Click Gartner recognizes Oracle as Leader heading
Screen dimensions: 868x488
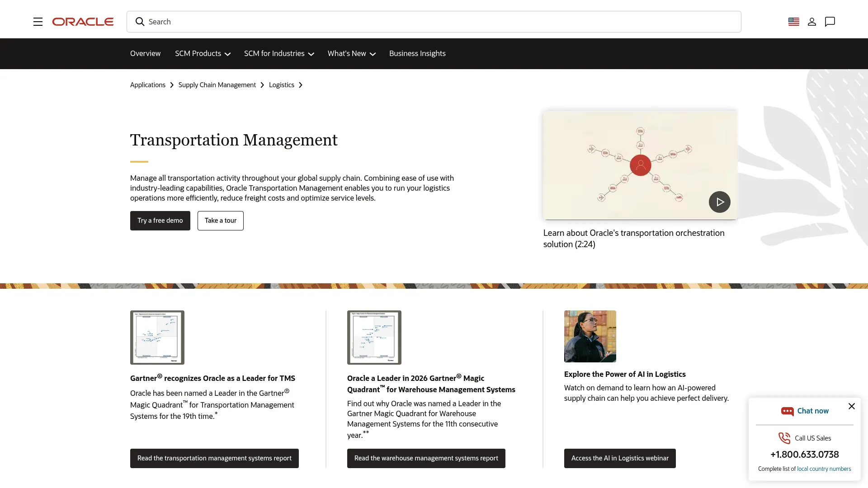click(212, 378)
